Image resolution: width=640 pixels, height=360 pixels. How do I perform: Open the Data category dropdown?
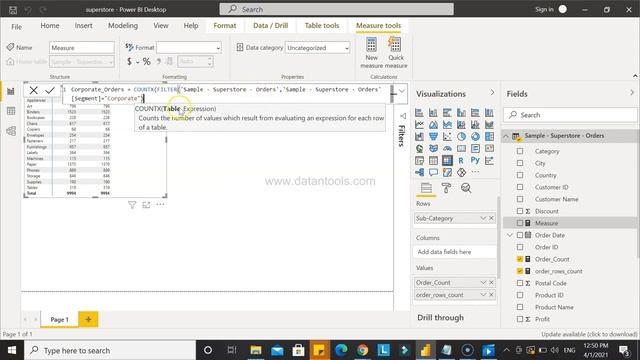pos(318,48)
